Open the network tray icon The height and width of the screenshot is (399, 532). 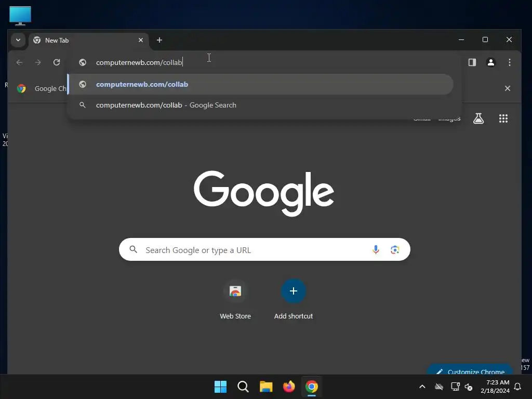[455, 387]
